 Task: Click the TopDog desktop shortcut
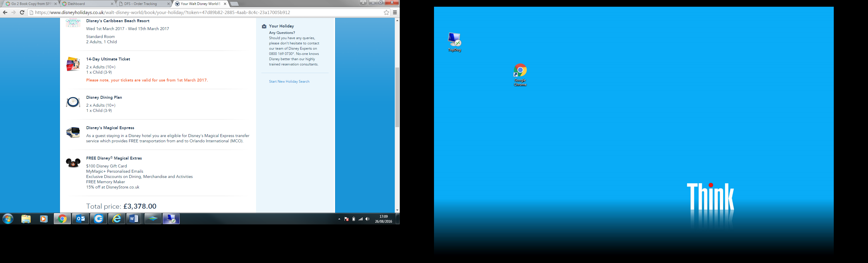click(454, 42)
